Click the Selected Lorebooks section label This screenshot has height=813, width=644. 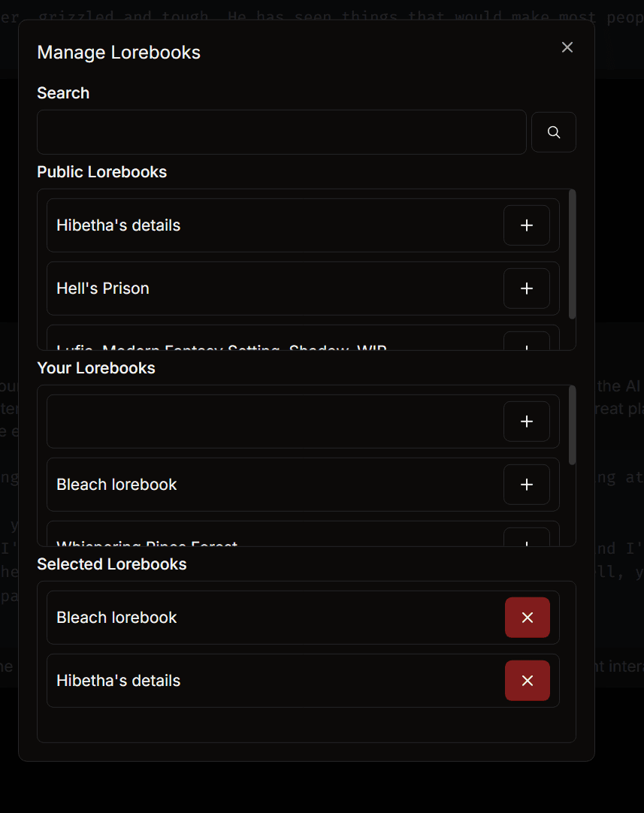[111, 564]
